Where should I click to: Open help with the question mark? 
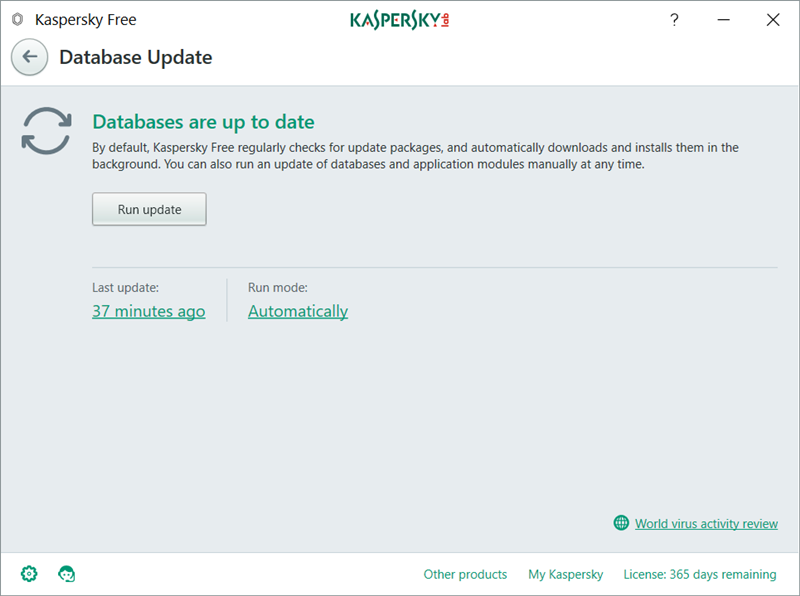(x=674, y=20)
